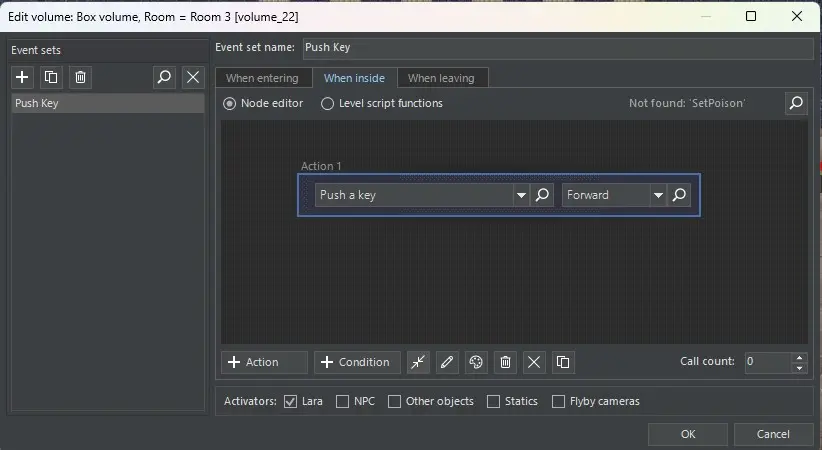
Task: Click the pencil rename node icon
Action: [447, 362]
